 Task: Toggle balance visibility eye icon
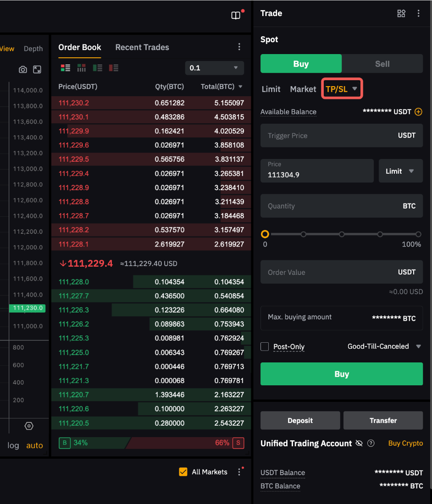359,443
